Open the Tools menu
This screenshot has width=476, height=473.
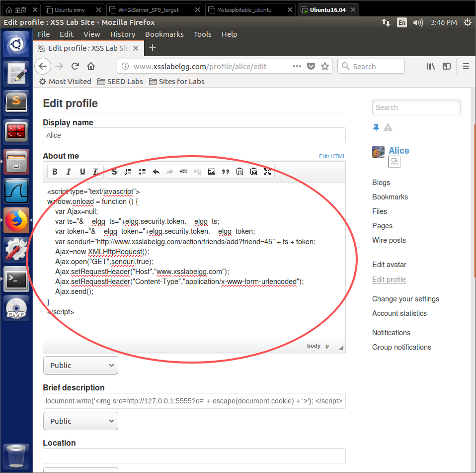point(203,34)
